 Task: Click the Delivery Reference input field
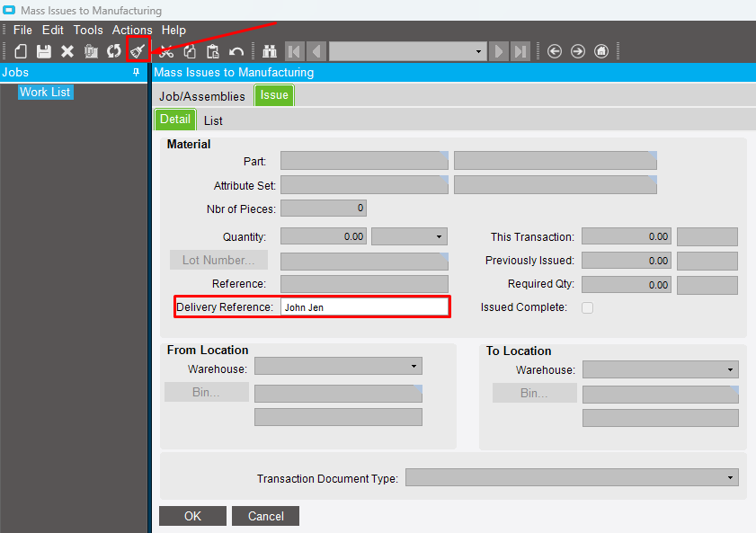tap(364, 307)
